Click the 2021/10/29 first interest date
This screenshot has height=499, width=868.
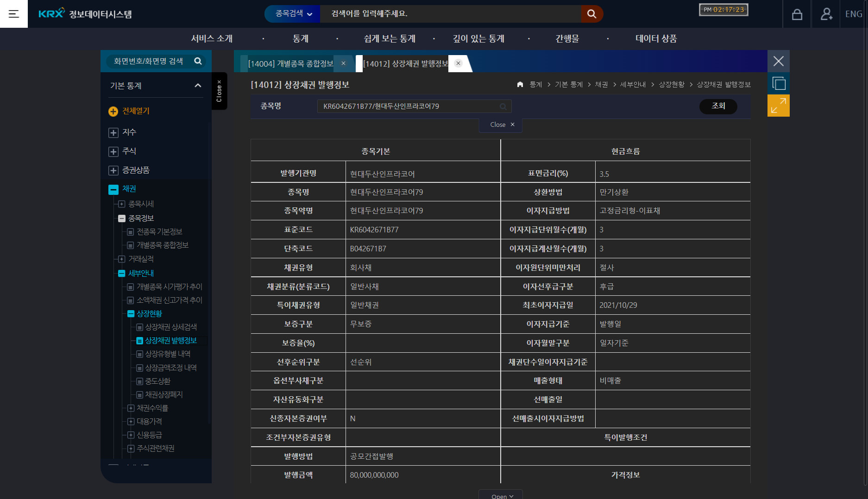coord(618,305)
